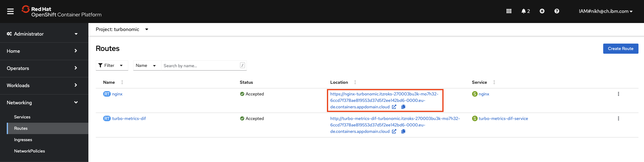
Task: Open the hamburger navigation menu
Action: pyautogui.click(x=10, y=11)
